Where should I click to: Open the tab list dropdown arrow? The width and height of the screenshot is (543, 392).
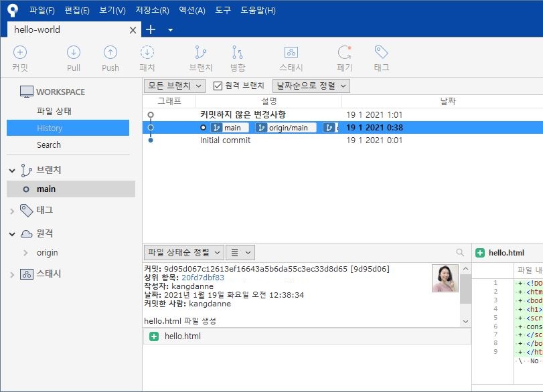point(170,30)
